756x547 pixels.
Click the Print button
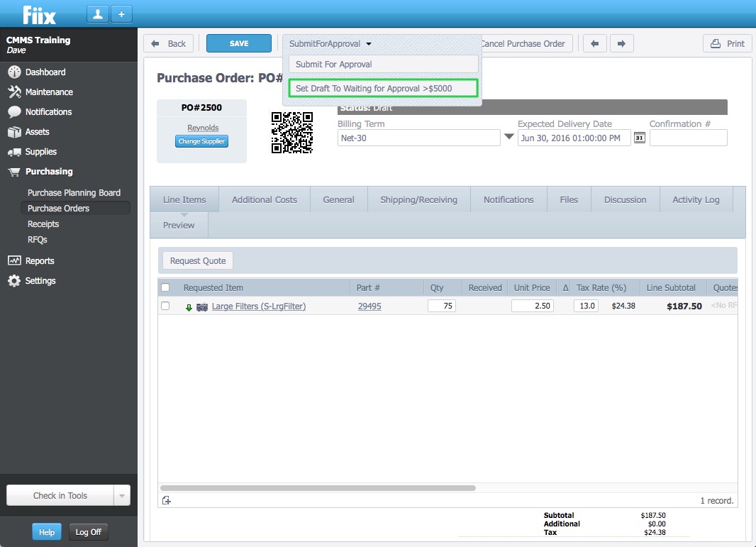pos(728,43)
